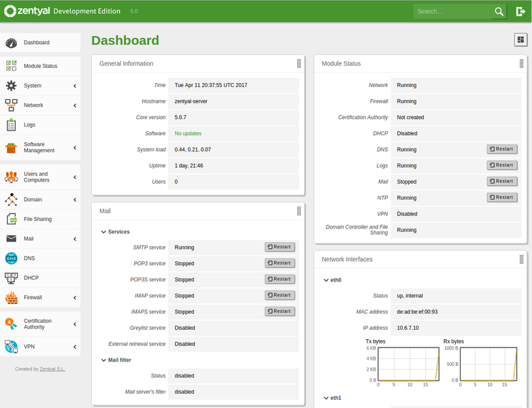Expand the Users and Computers arrow
Viewport: 532px width, 408px height.
click(75, 177)
